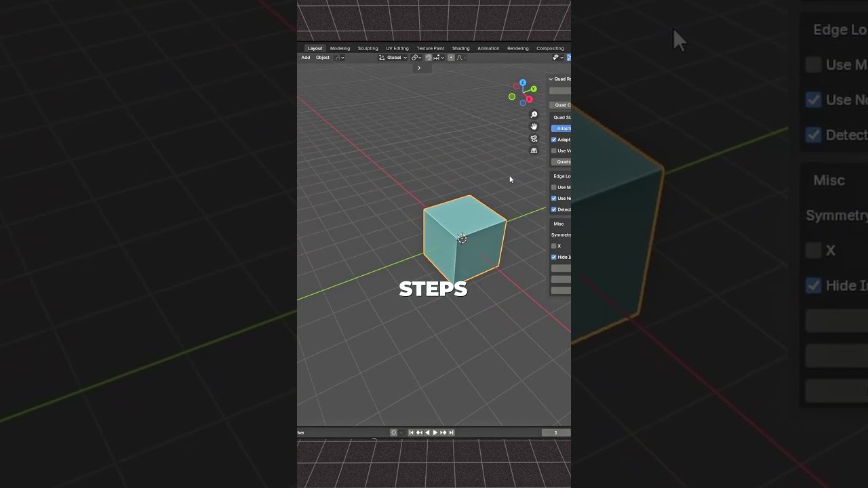Screen dimensions: 868x488
Task: Click the hand pan-view icon
Action: click(x=534, y=127)
